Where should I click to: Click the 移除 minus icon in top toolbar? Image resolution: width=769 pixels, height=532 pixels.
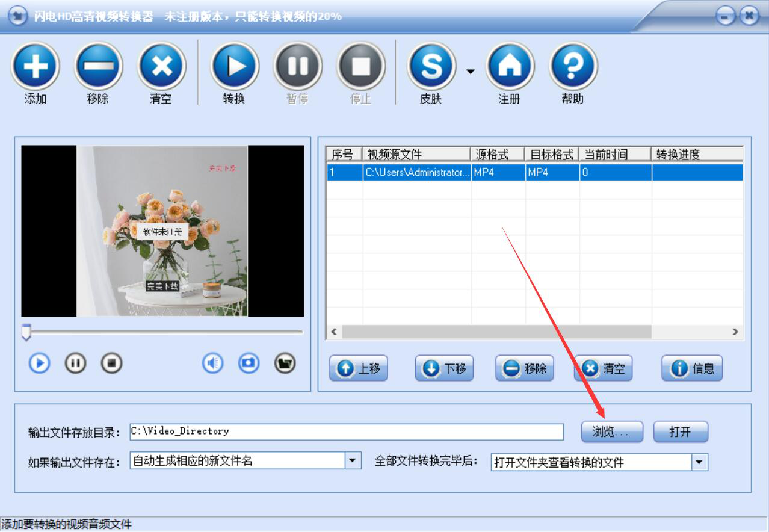click(98, 66)
